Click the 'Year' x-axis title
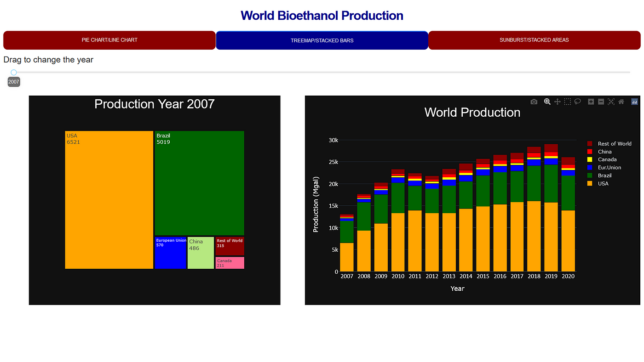 (x=457, y=288)
